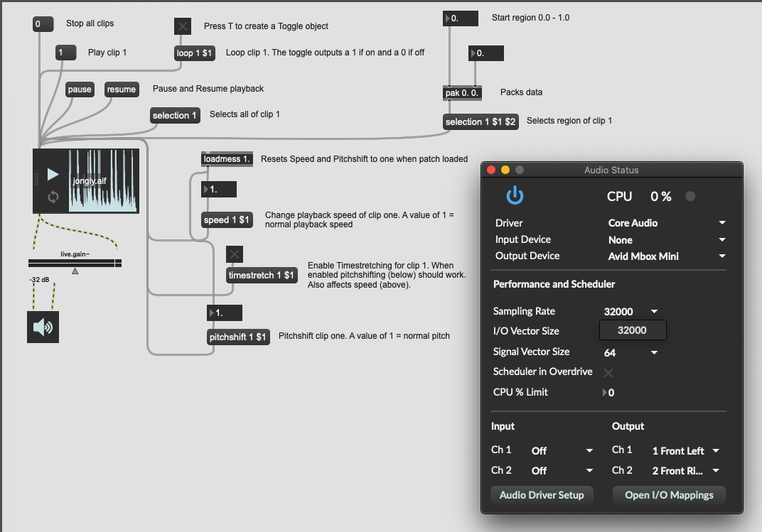Viewport: 762px width, 532px height.
Task: Toggle the audio power button in Audio Status
Action: (x=515, y=196)
